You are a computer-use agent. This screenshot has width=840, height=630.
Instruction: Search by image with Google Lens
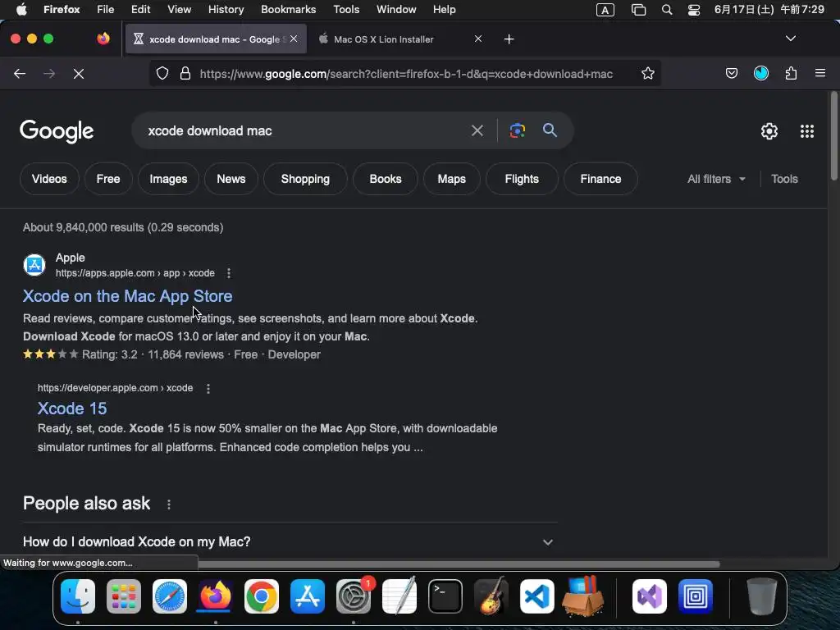[x=518, y=130]
